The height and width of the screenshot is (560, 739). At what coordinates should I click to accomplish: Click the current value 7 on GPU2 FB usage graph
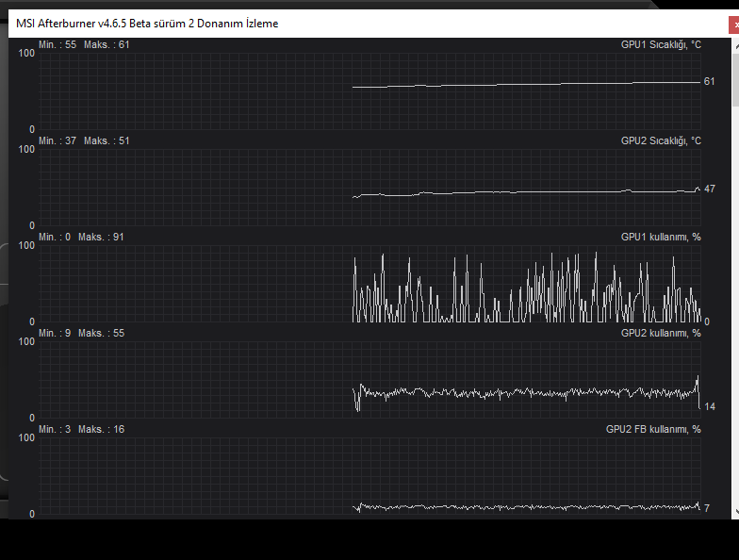tap(707, 508)
